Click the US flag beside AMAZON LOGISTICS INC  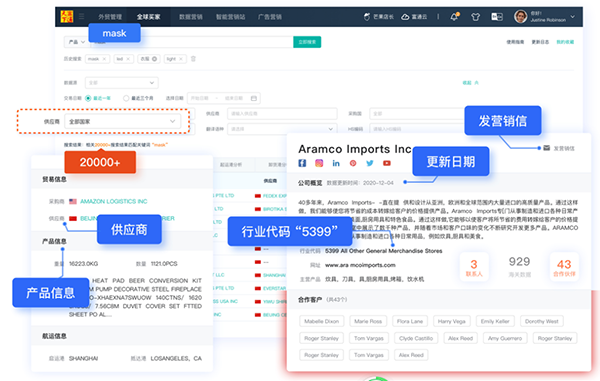click(73, 201)
